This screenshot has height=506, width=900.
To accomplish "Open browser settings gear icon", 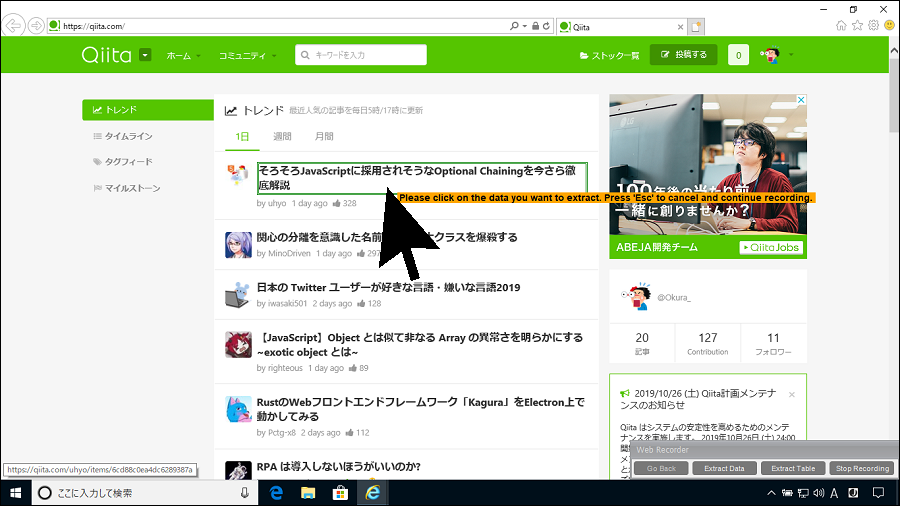I will [873, 25].
